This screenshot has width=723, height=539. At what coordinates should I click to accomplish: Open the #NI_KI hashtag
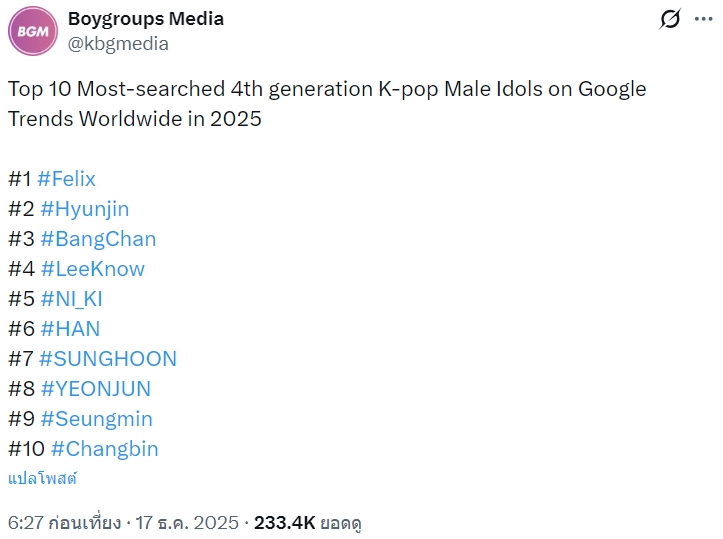(x=72, y=299)
